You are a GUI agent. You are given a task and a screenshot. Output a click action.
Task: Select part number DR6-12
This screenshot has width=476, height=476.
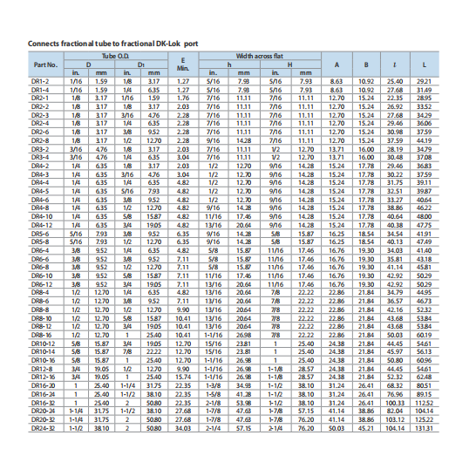42,284
